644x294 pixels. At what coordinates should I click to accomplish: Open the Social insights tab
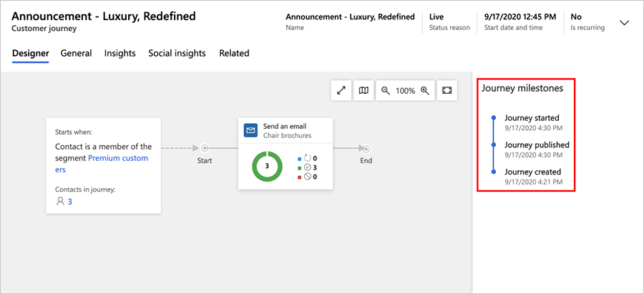(x=177, y=53)
